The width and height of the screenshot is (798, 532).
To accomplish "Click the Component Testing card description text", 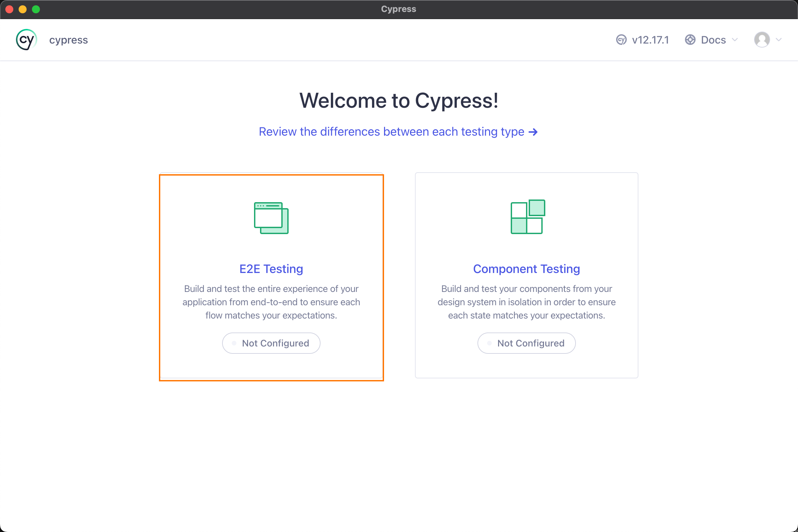I will tap(526, 302).
